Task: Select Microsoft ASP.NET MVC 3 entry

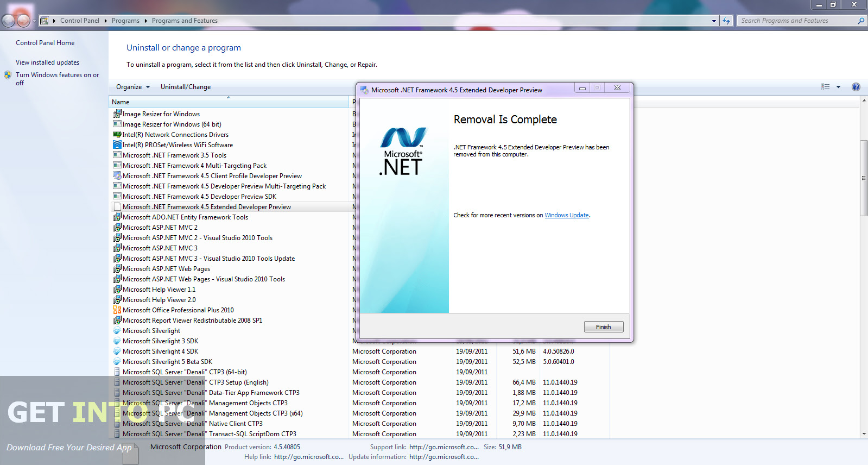Action: [x=160, y=248]
